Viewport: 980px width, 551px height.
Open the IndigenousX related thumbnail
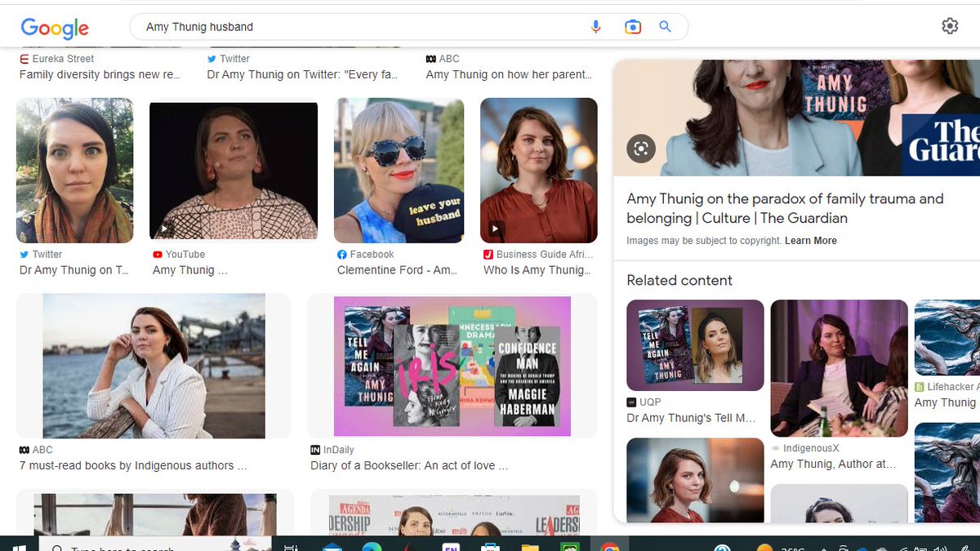click(x=839, y=368)
